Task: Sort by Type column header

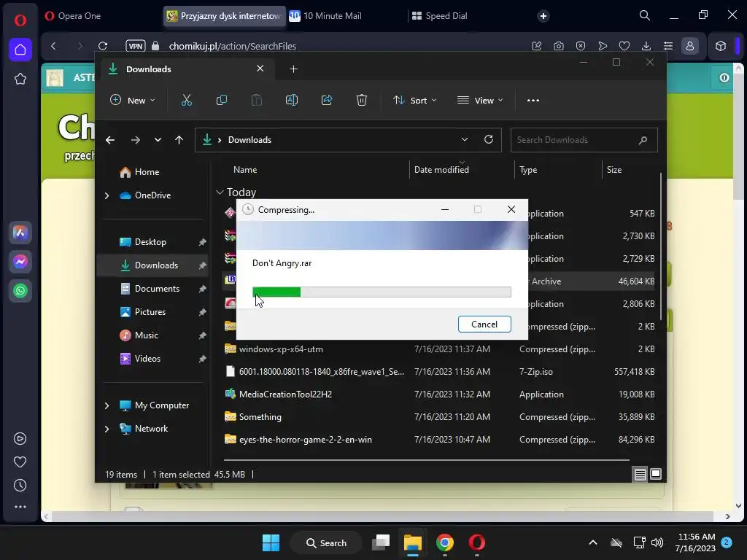Action: tap(528, 170)
